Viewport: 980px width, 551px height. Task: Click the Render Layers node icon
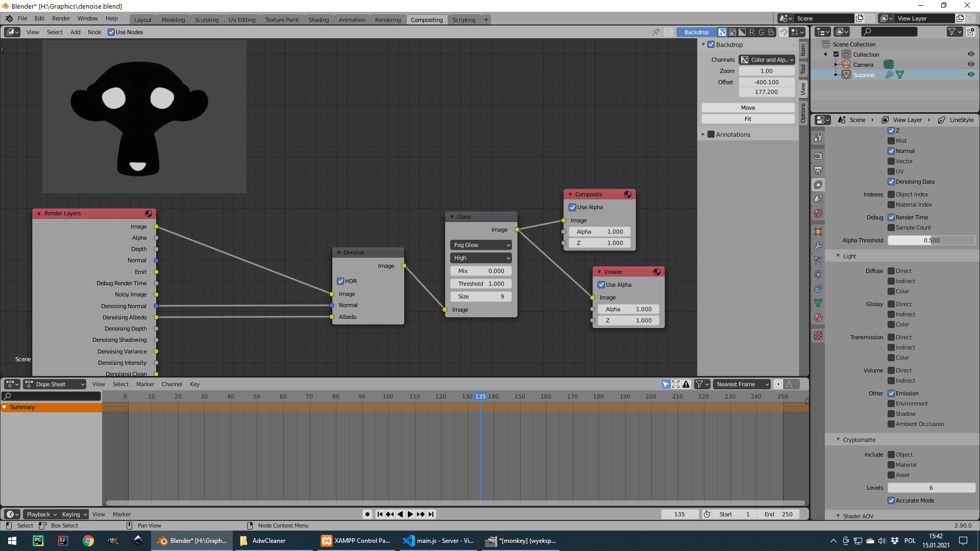pyautogui.click(x=148, y=213)
